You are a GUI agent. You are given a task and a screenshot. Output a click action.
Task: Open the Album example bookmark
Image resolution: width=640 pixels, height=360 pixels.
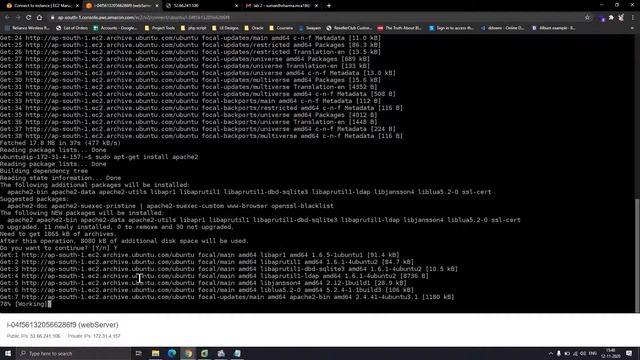click(554, 28)
